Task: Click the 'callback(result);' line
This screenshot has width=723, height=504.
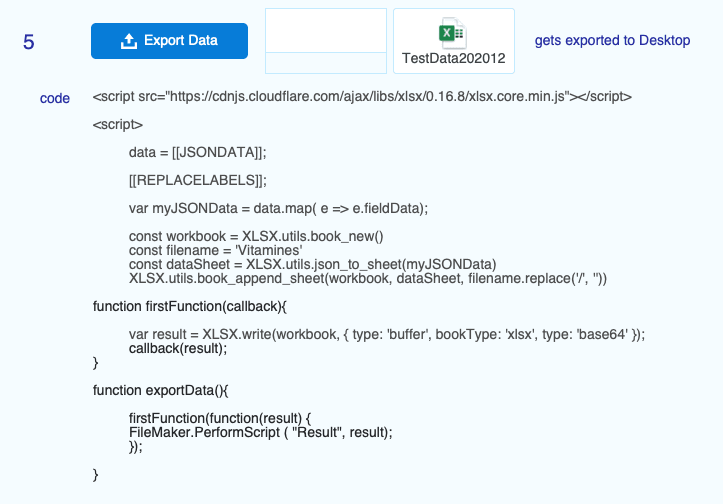Action: pyautogui.click(x=178, y=349)
